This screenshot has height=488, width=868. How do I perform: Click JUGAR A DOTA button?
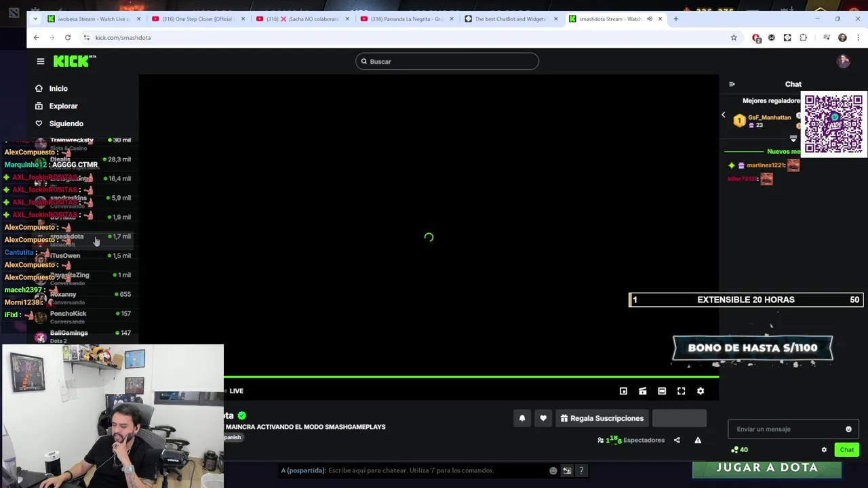[x=767, y=468]
